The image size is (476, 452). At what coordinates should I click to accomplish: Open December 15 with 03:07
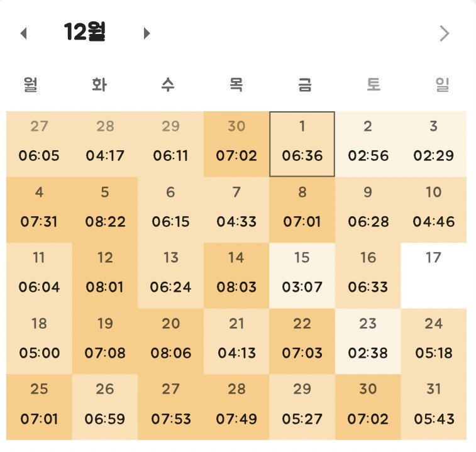click(x=302, y=275)
